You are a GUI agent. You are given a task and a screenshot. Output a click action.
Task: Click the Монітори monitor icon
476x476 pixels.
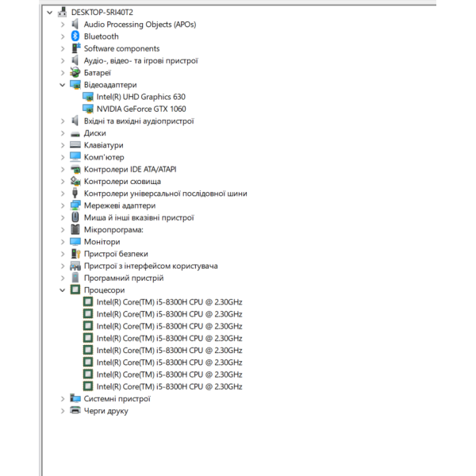coord(75,242)
